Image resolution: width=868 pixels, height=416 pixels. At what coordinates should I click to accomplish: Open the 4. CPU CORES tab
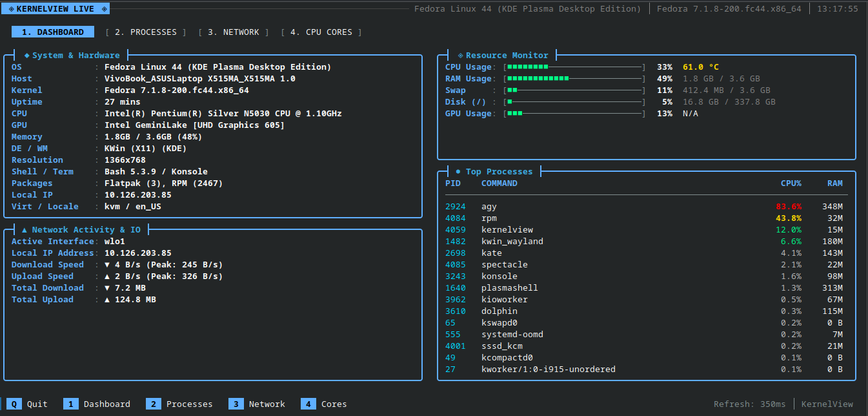tap(321, 32)
